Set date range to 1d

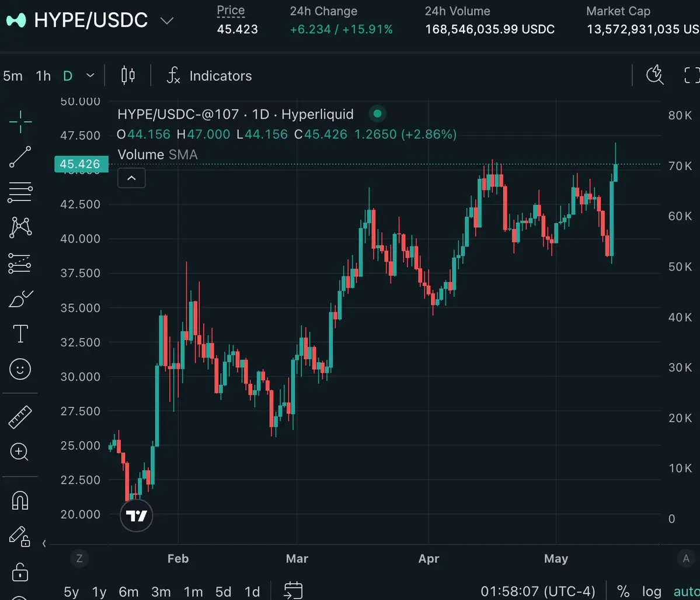pos(252,592)
